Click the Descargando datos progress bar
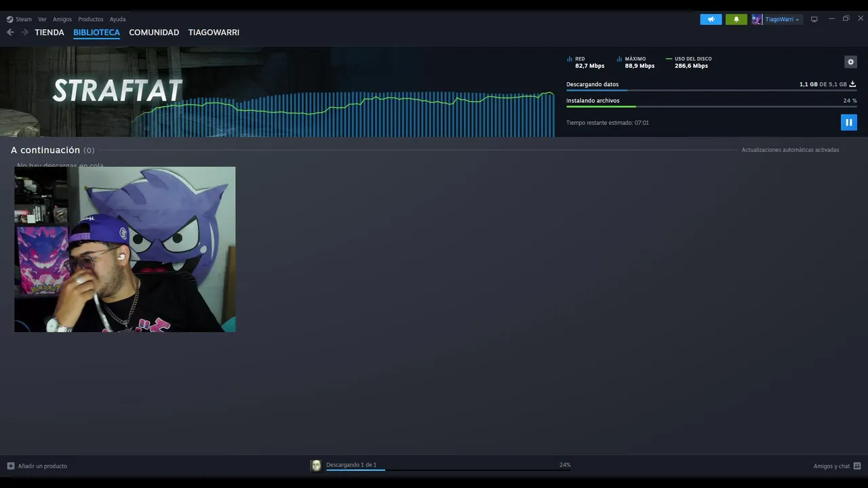868x488 pixels. [711, 90]
